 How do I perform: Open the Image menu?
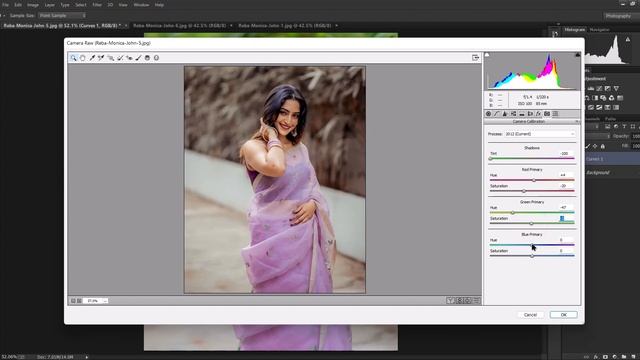coord(33,5)
